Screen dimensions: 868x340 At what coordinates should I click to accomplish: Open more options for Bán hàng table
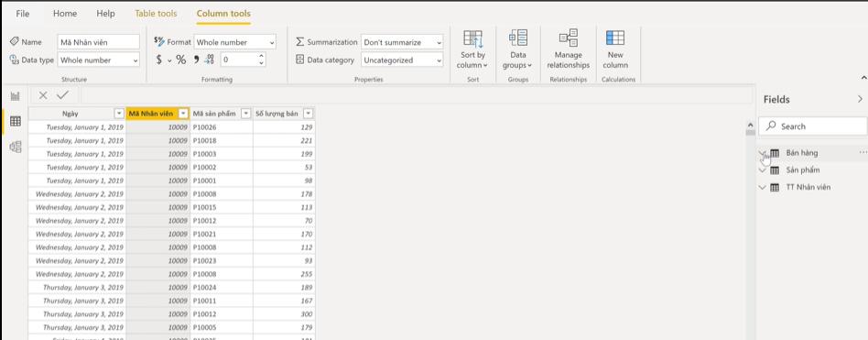863,152
